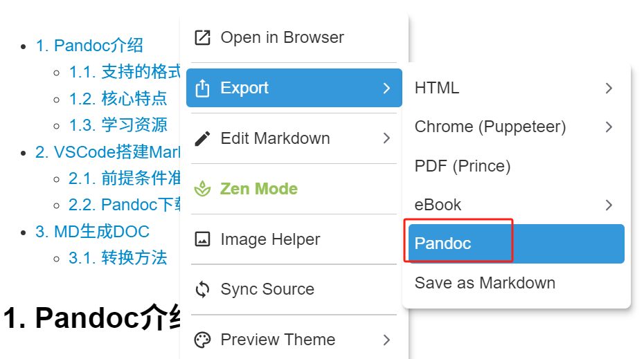Image resolution: width=644 pixels, height=359 pixels.
Task: Expand the eBook submenu arrow
Action: coord(609,205)
